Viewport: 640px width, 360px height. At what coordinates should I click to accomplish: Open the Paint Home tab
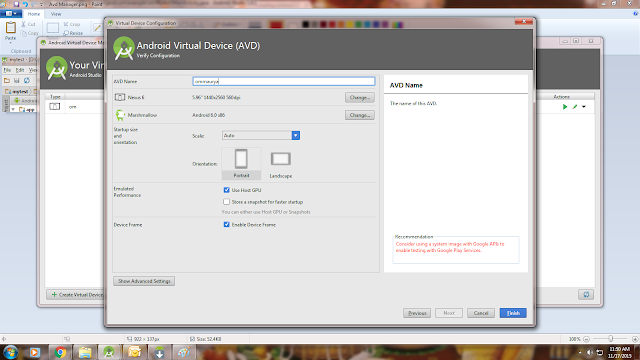click(x=33, y=14)
